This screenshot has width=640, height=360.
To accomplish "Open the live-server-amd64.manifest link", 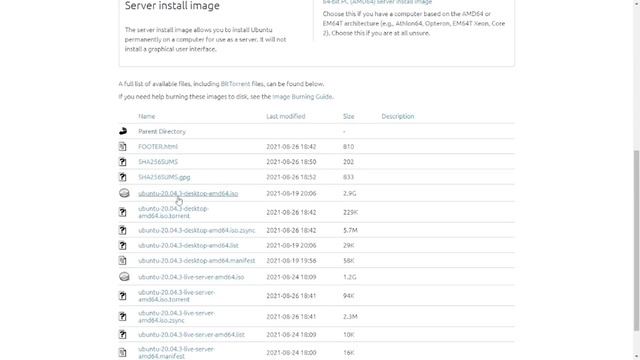I will (176, 352).
